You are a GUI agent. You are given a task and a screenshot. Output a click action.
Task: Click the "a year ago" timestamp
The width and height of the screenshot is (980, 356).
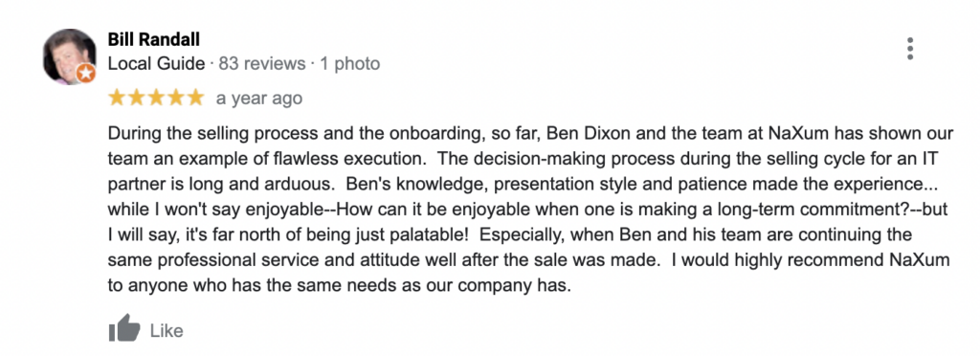click(x=259, y=99)
